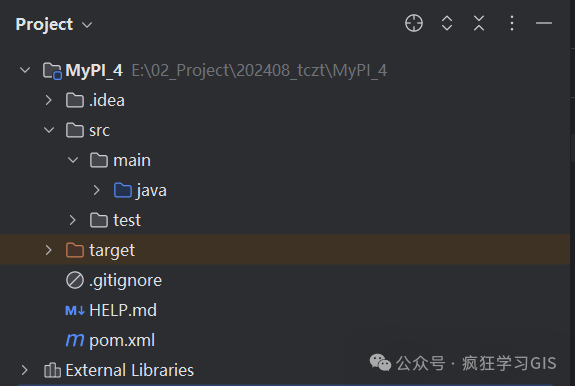
Task: Expand the test folder
Action: [x=73, y=220]
